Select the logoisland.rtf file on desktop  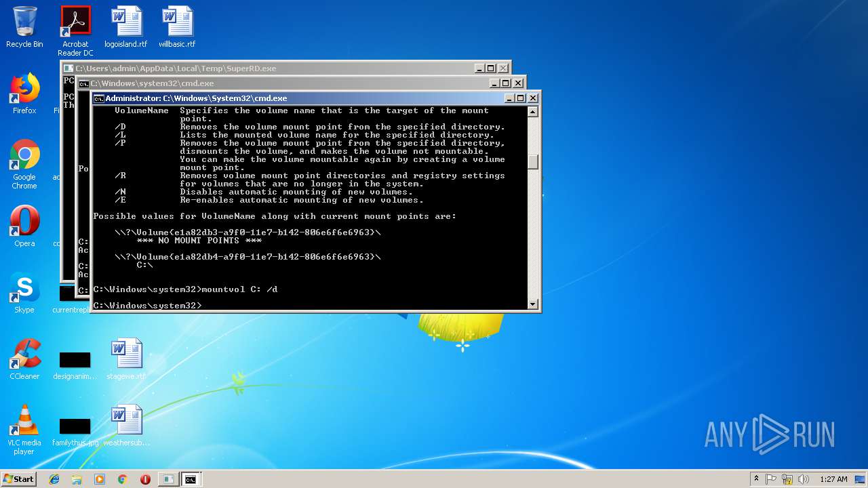(126, 27)
